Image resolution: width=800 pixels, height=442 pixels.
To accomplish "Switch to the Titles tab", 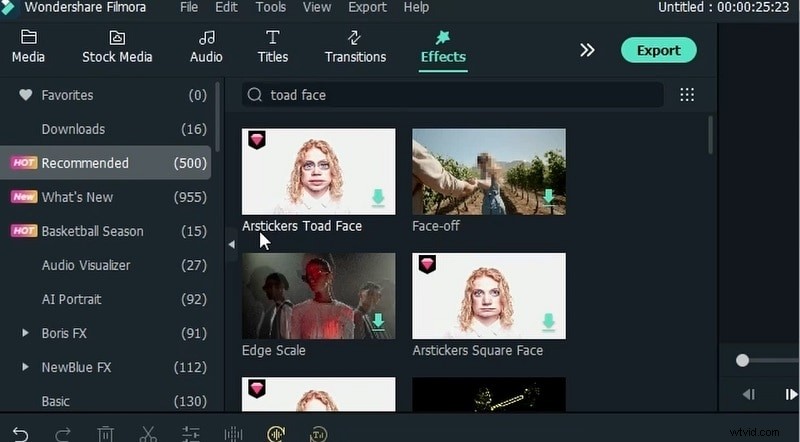I will coord(272,46).
